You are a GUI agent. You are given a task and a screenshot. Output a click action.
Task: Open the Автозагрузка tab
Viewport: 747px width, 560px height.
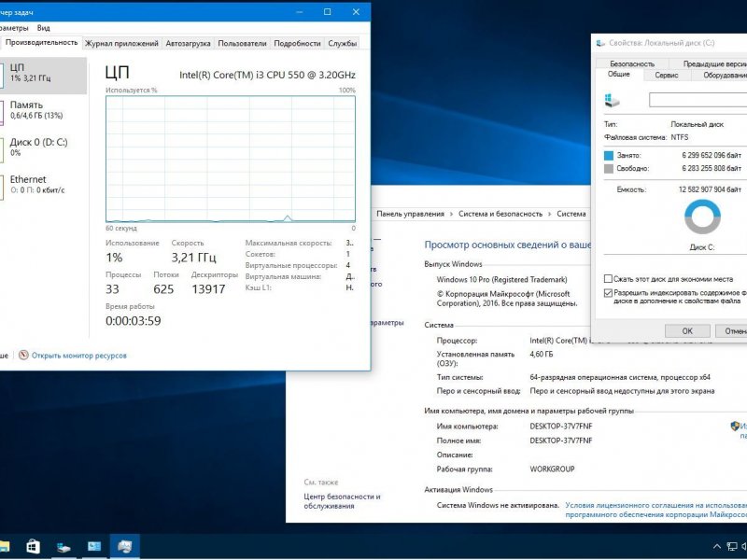(188, 43)
